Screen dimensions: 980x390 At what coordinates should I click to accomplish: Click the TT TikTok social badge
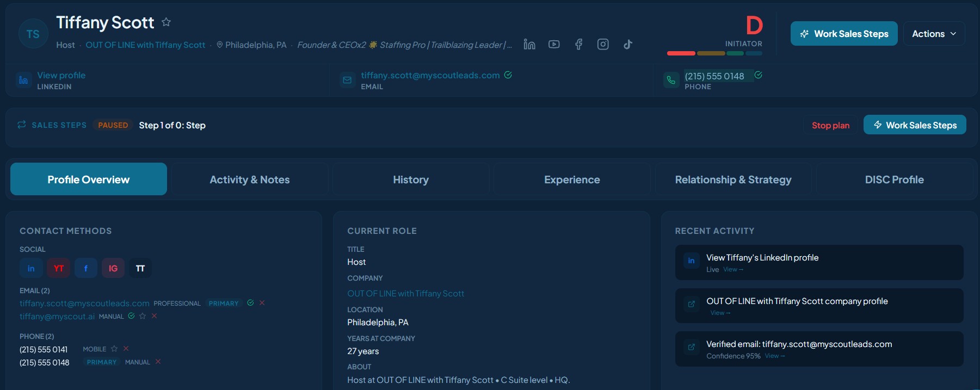pyautogui.click(x=140, y=268)
